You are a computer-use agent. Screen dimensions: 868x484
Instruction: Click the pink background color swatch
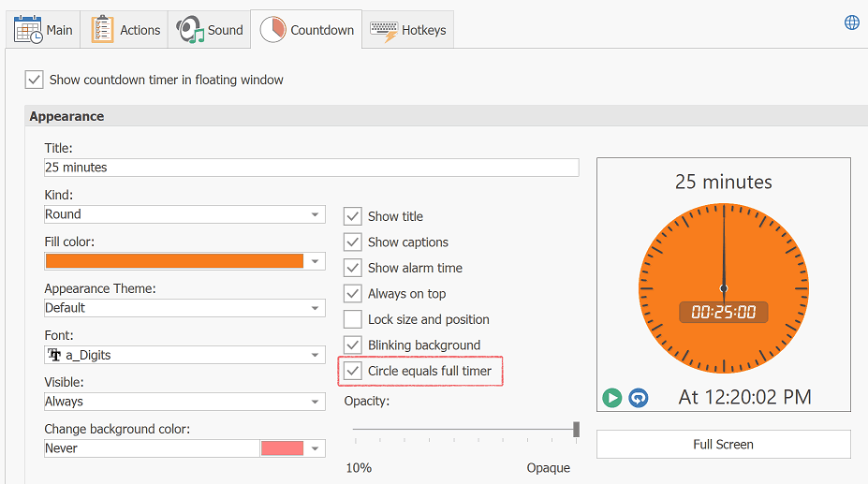[283, 448]
